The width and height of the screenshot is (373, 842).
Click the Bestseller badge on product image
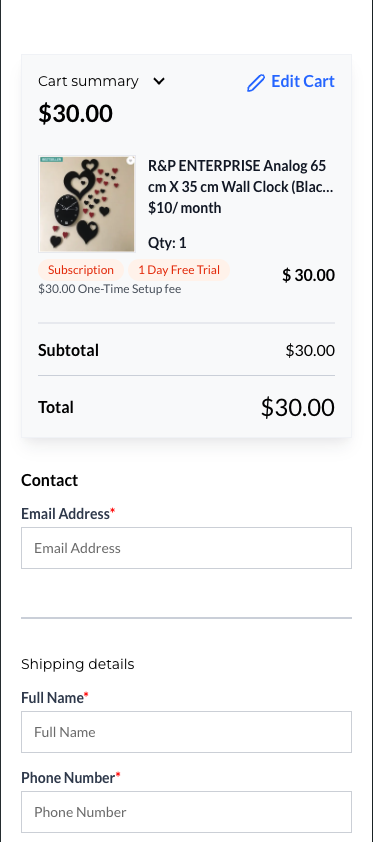(x=51, y=159)
